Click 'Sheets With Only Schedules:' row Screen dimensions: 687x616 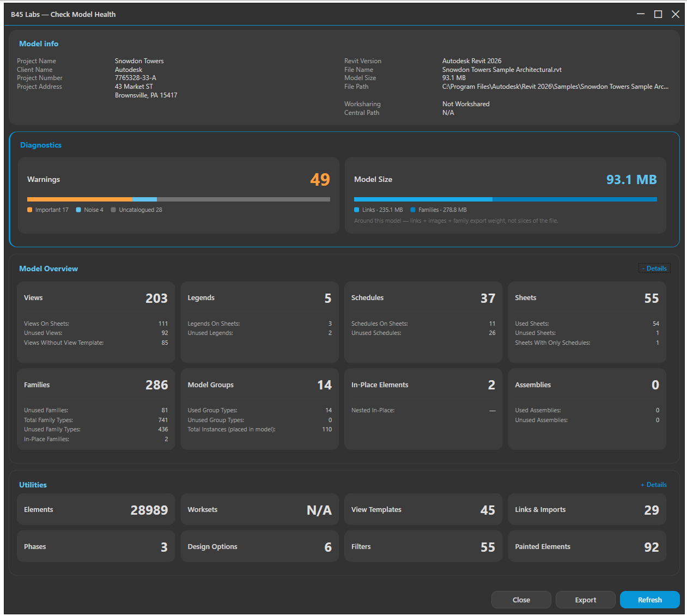click(587, 343)
